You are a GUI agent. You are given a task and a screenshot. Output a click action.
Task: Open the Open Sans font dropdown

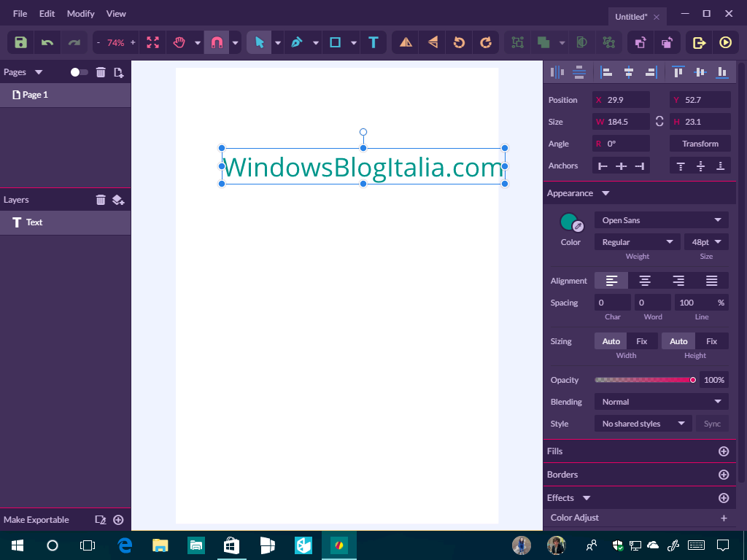point(661,220)
